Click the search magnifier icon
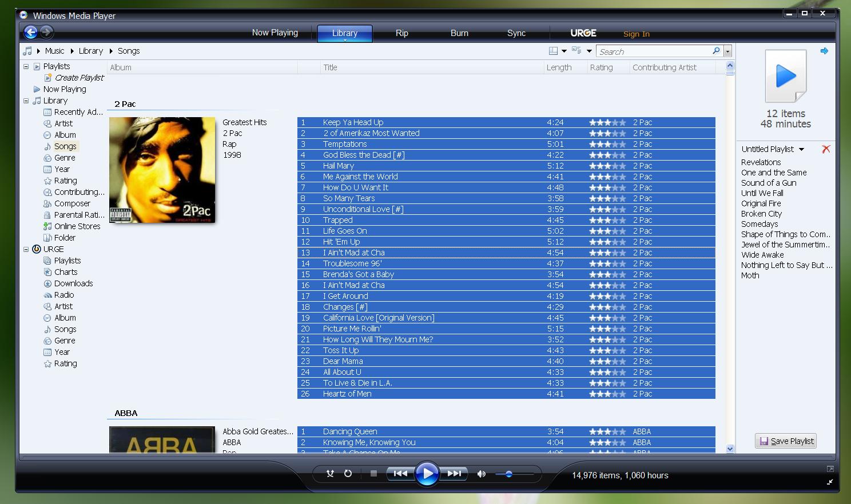This screenshot has height=504, width=851. [x=716, y=51]
